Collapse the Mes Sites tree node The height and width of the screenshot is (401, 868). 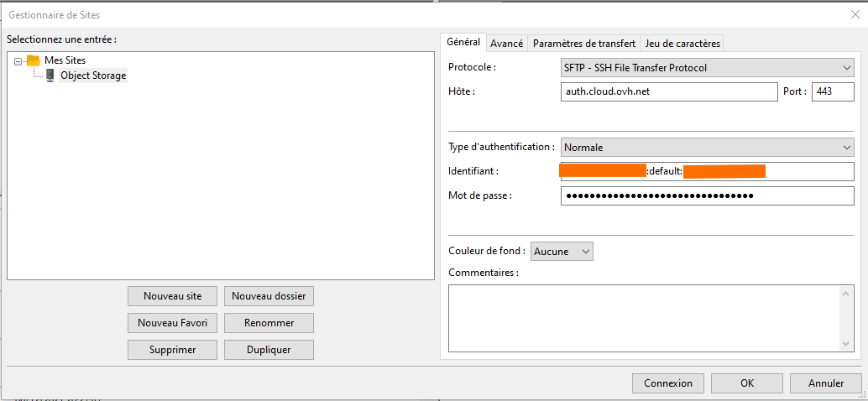coord(18,60)
